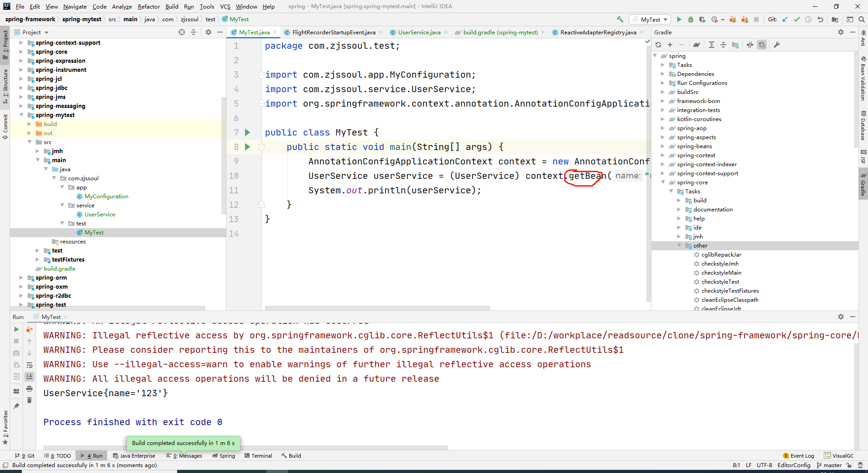This screenshot has width=868, height=473.
Task: Toggle the Favorites tool window stripe
Action: [x=5, y=427]
